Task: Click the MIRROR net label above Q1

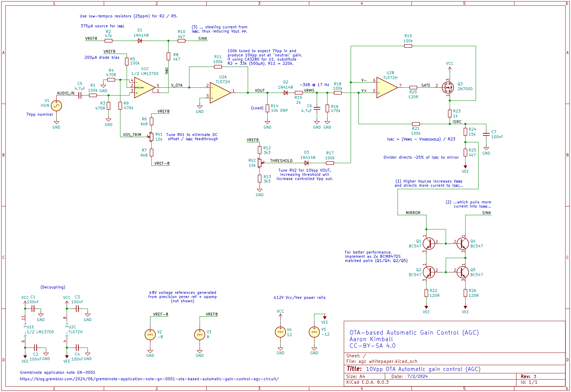Action: pyautogui.click(x=412, y=213)
